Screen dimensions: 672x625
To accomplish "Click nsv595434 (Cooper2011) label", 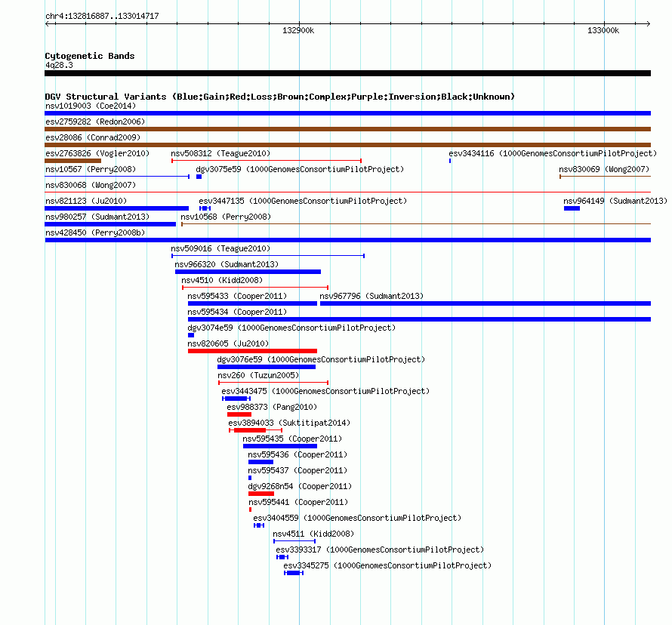I will point(237,312).
